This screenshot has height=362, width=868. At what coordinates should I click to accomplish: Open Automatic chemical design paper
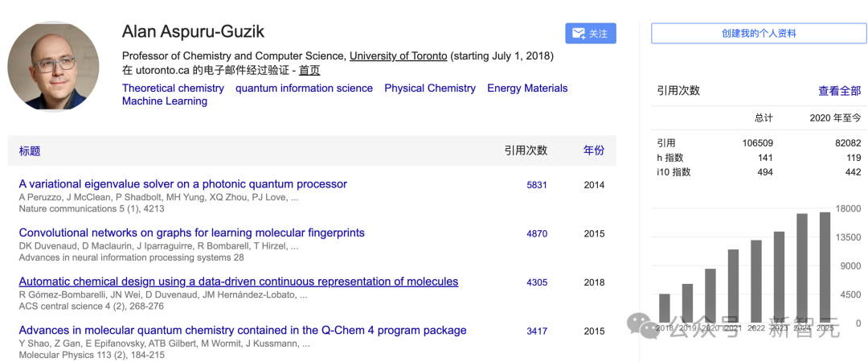pyautogui.click(x=239, y=282)
